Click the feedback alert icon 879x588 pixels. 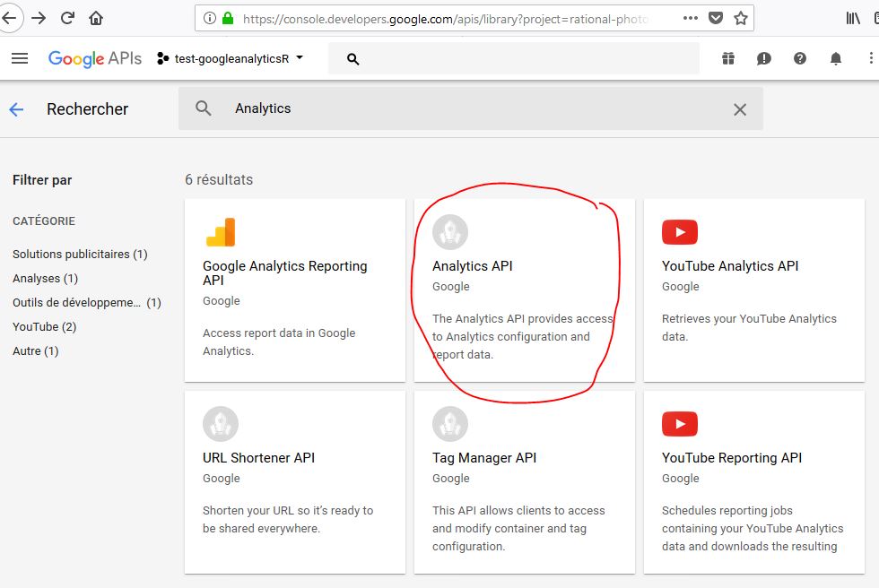pos(764,58)
